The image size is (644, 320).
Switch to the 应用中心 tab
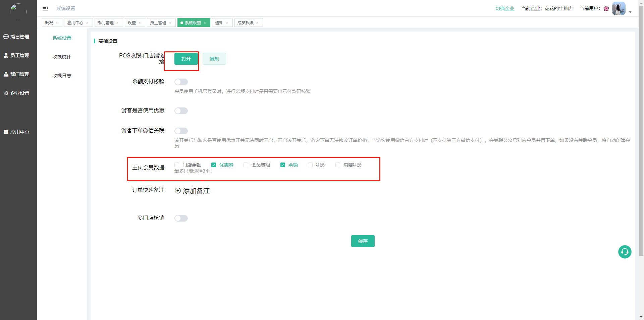pyautogui.click(x=75, y=22)
